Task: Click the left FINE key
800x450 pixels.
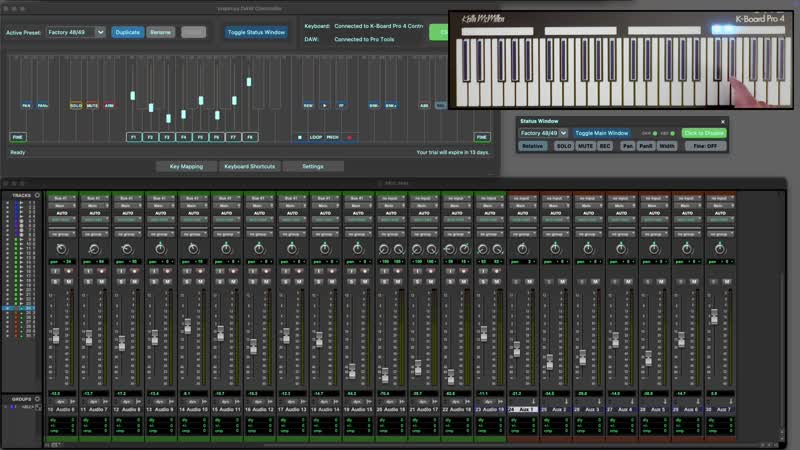Action: 18,137
